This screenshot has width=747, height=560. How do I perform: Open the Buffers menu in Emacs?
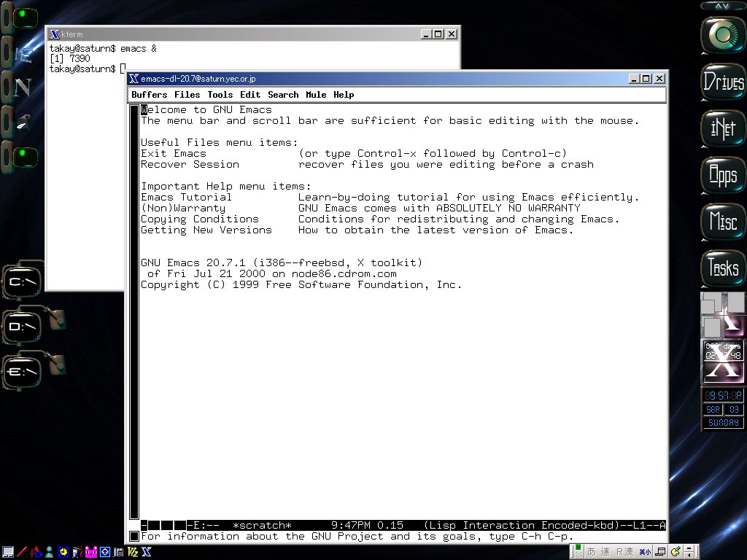(x=149, y=95)
